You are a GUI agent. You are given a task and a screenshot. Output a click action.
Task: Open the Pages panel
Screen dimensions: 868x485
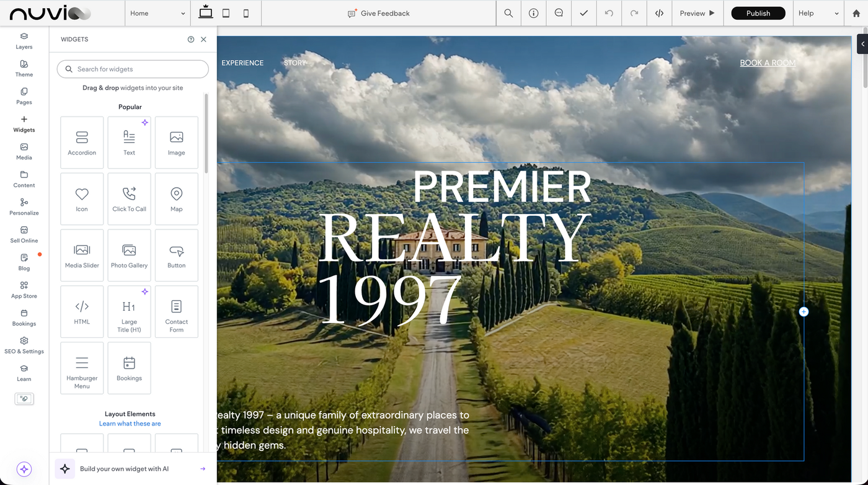point(24,96)
